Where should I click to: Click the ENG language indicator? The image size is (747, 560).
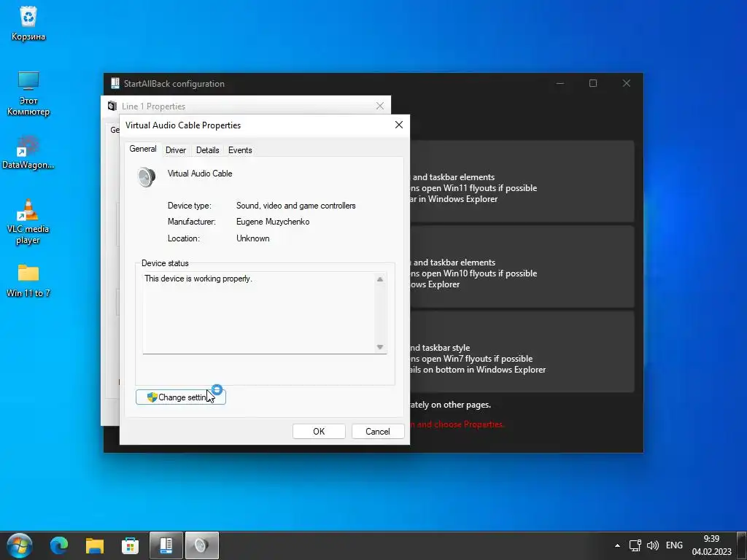[x=674, y=545]
